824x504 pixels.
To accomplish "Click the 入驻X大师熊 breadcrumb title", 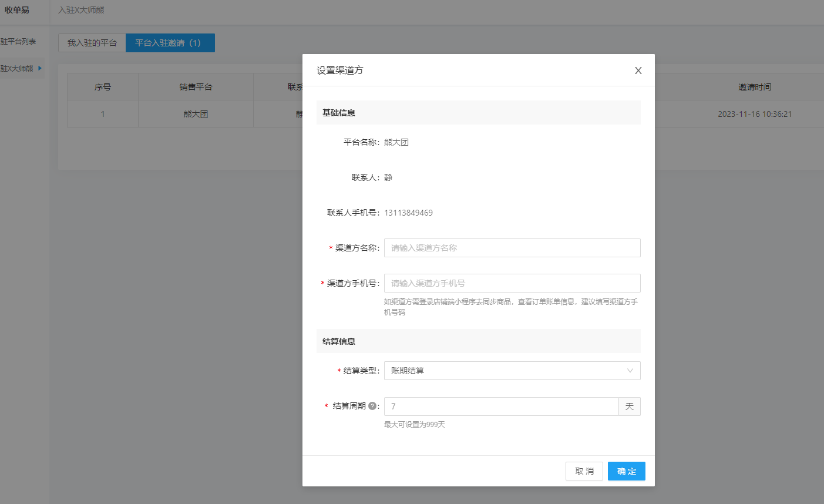I will point(81,10).
